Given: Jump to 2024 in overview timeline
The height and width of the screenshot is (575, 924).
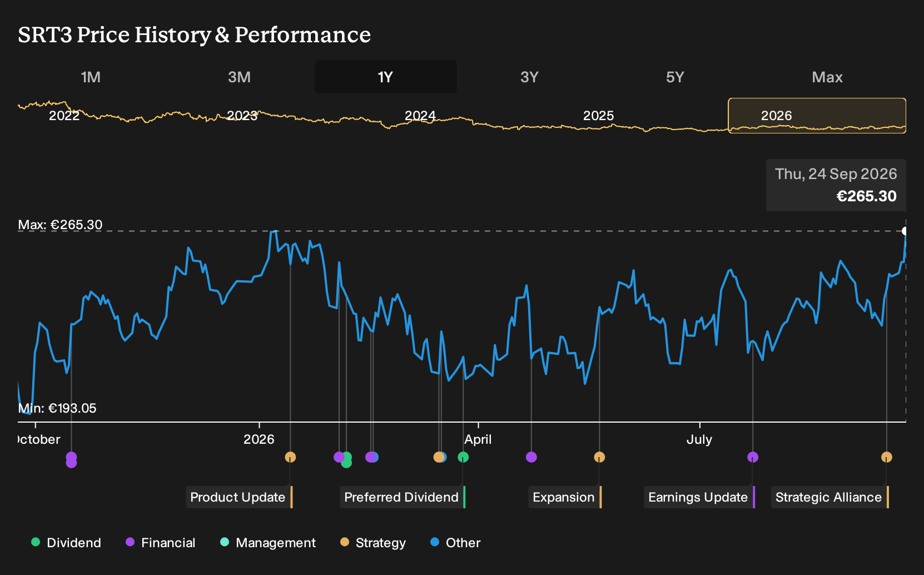Looking at the screenshot, I should tap(420, 116).
